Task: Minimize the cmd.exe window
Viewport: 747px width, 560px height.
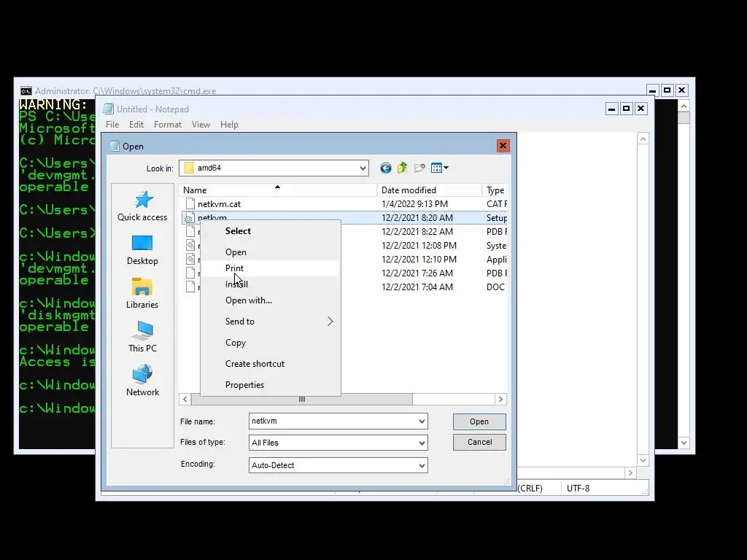Action: pos(653,90)
